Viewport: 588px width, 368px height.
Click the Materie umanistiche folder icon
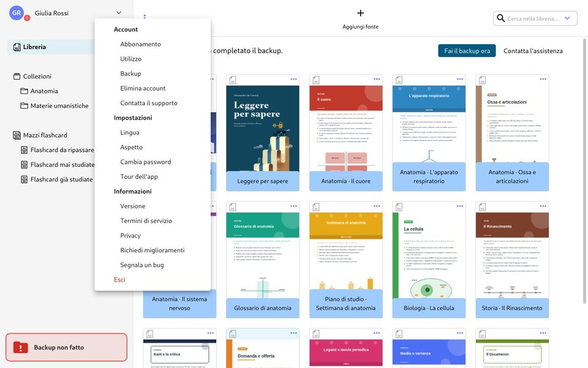[24, 105]
